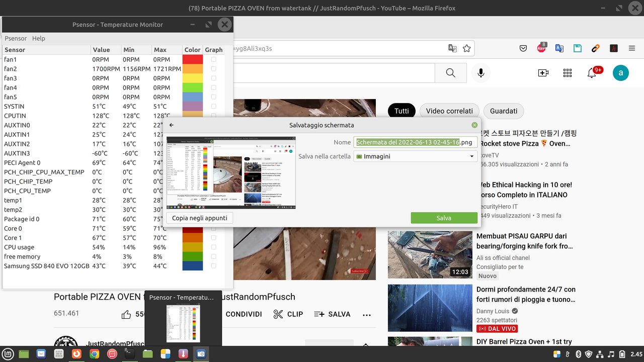Go back with the screenshot dialog arrow
The image size is (644, 362).
[172, 125]
